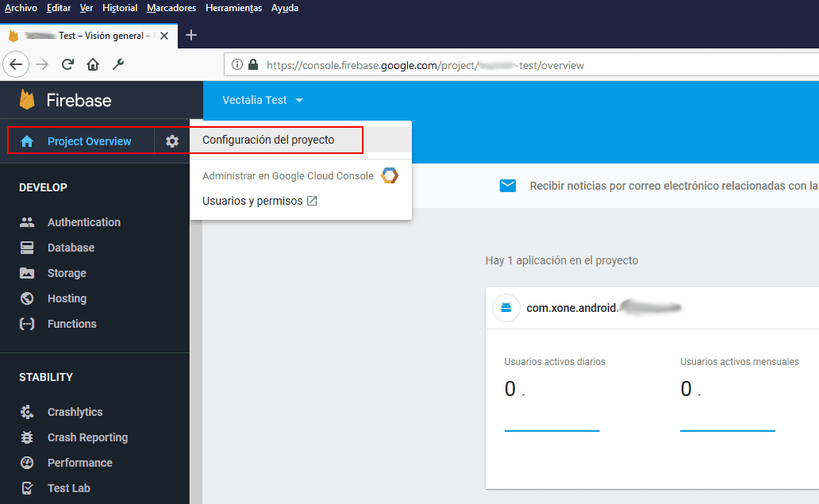819x504 pixels.
Task: Open the project settings gear icon
Action: [x=172, y=141]
